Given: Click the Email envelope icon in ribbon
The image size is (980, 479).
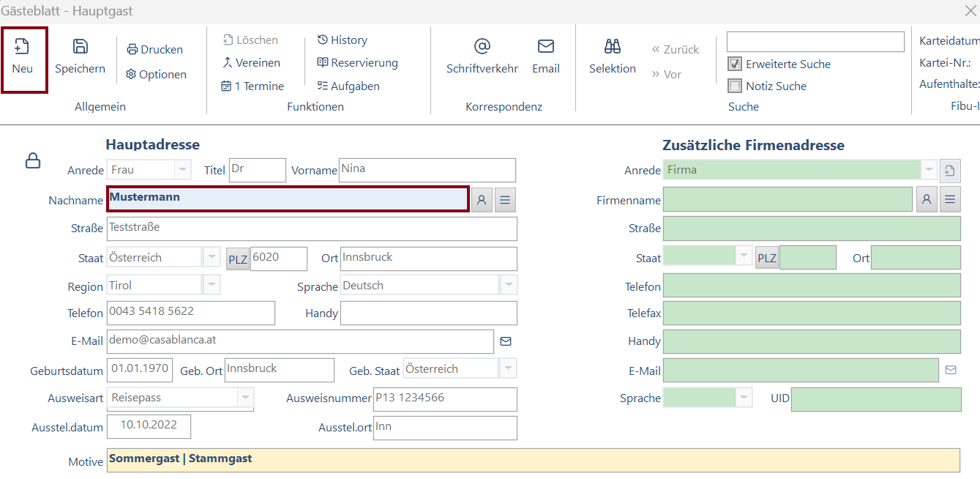Looking at the screenshot, I should (x=545, y=48).
